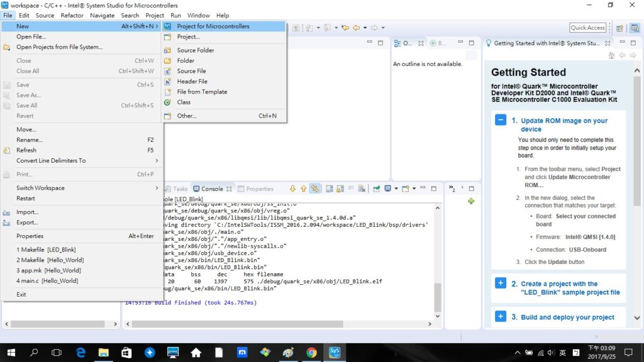Expand step 3 Build and deploy section
This screenshot has height=362, width=644.
click(x=500, y=317)
